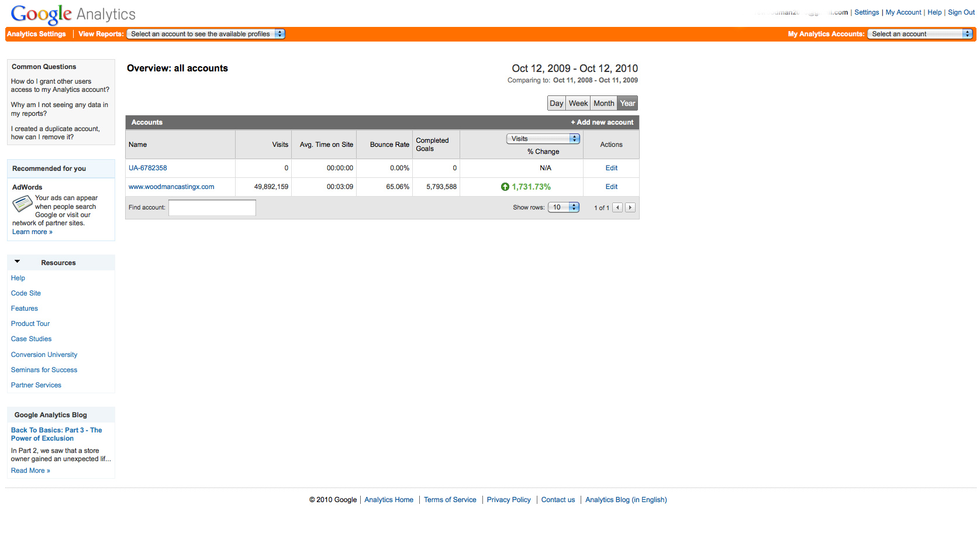Click the AdWords notepad icon

22,204
